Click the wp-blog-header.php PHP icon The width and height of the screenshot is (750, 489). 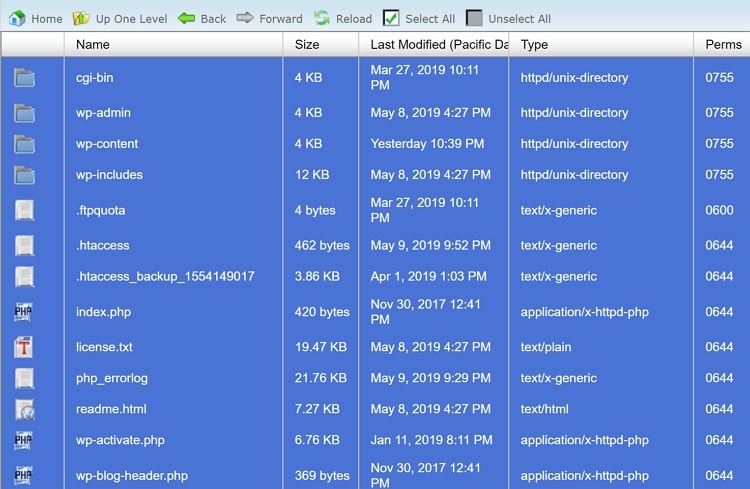click(23, 475)
